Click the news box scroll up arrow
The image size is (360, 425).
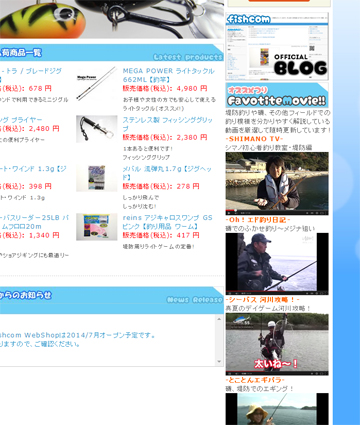(219, 319)
